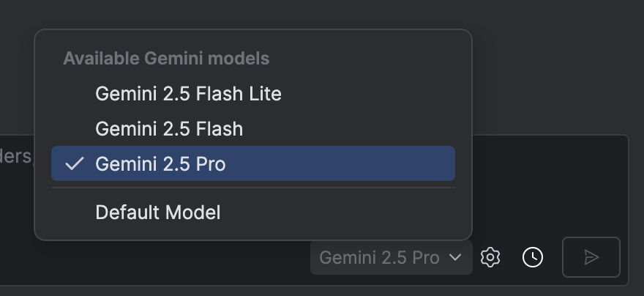Click the dark background above the model popup
The width and height of the screenshot is (644, 296).
click(x=322, y=13)
